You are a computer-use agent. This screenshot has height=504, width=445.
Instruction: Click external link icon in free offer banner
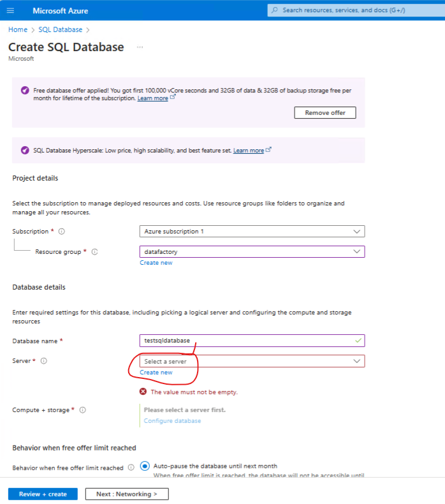(173, 97)
